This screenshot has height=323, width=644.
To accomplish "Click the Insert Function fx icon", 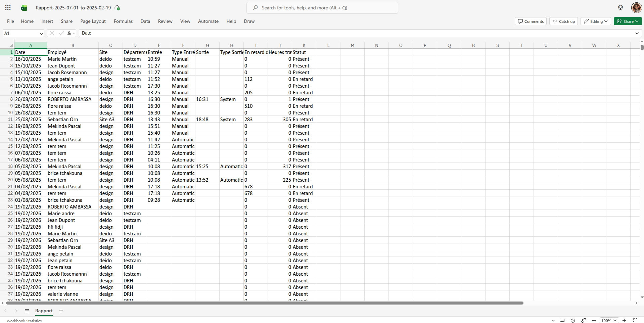I will tap(69, 33).
